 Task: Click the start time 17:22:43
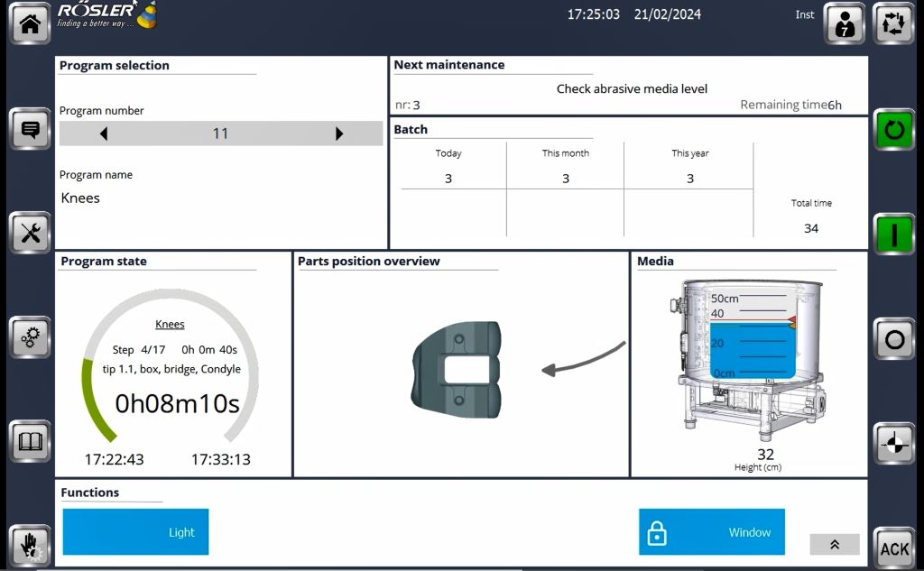click(x=114, y=459)
